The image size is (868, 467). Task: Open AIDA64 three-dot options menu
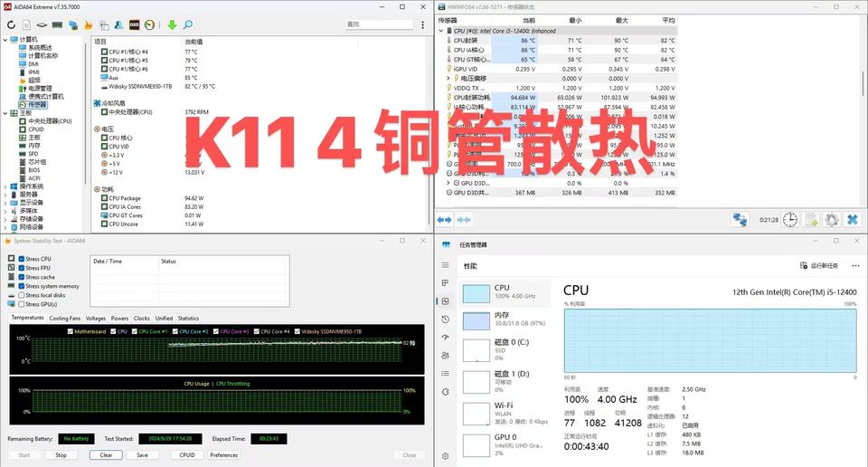pos(423,25)
